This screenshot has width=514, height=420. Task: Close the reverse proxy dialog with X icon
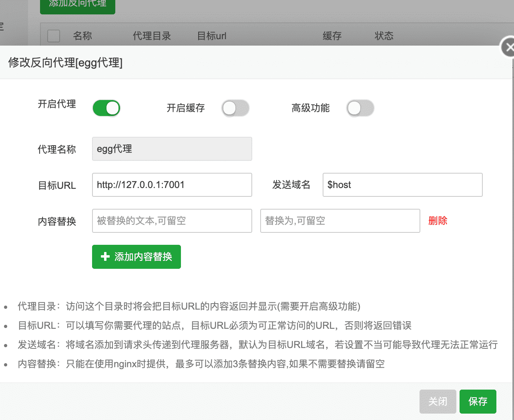(x=508, y=48)
